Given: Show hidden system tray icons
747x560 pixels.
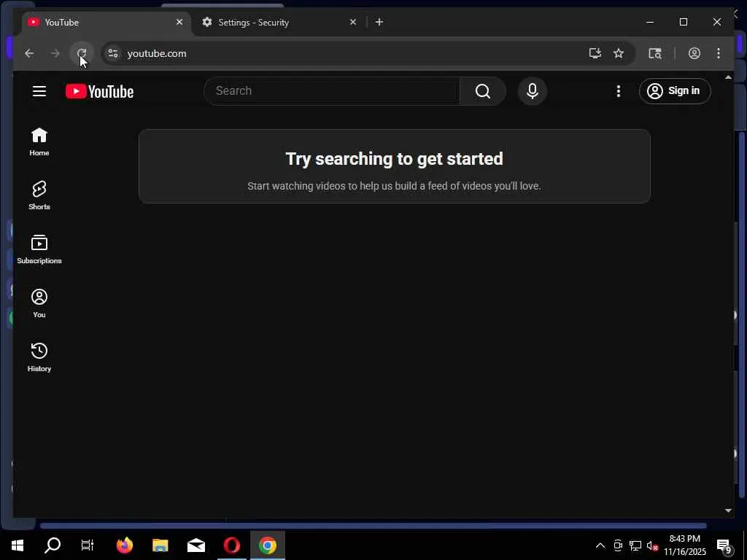Looking at the screenshot, I should 600,545.
